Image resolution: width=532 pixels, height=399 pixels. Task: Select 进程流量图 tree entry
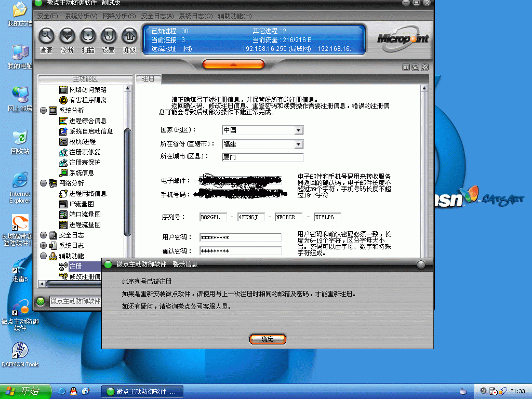tap(80, 224)
